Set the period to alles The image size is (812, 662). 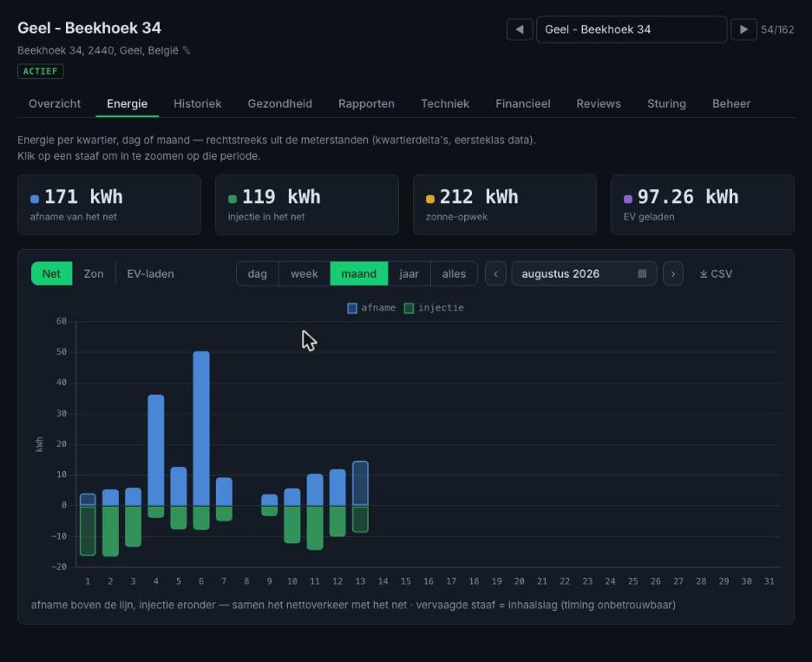point(454,273)
